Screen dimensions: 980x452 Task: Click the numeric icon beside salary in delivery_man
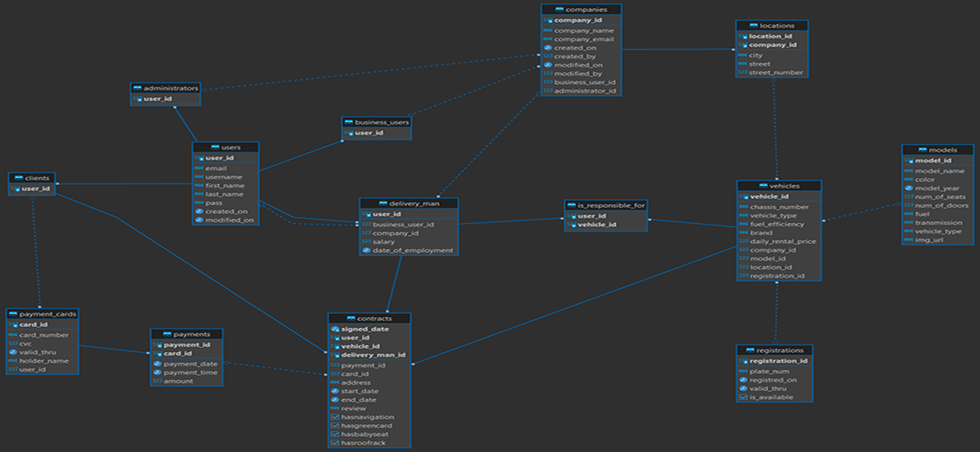366,242
